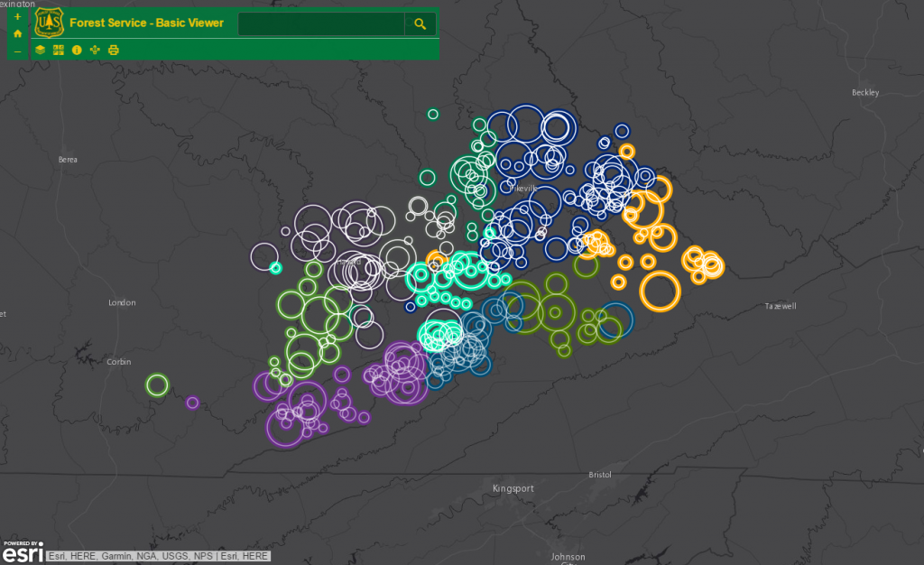
Task: Show the map information details
Action: (77, 50)
